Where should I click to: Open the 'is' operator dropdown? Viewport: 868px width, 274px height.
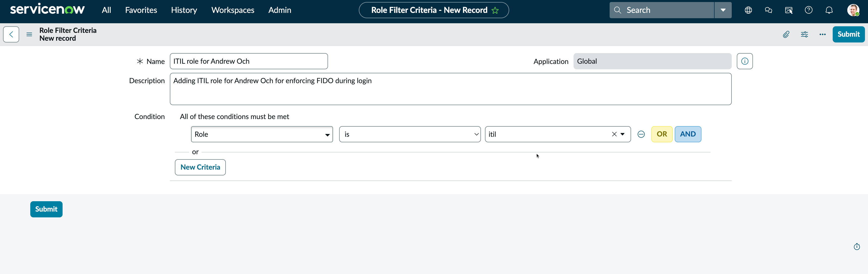pyautogui.click(x=410, y=134)
